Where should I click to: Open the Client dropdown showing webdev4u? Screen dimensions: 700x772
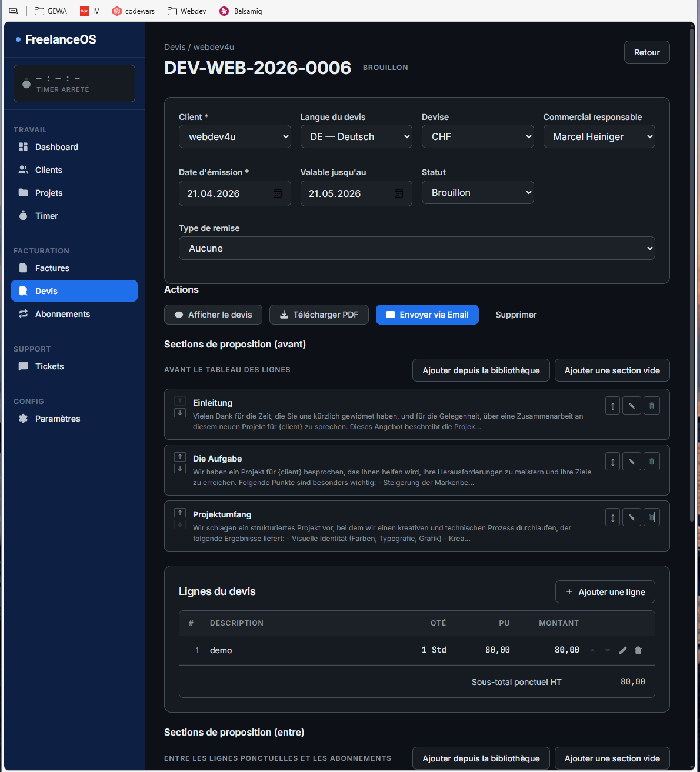click(x=235, y=136)
